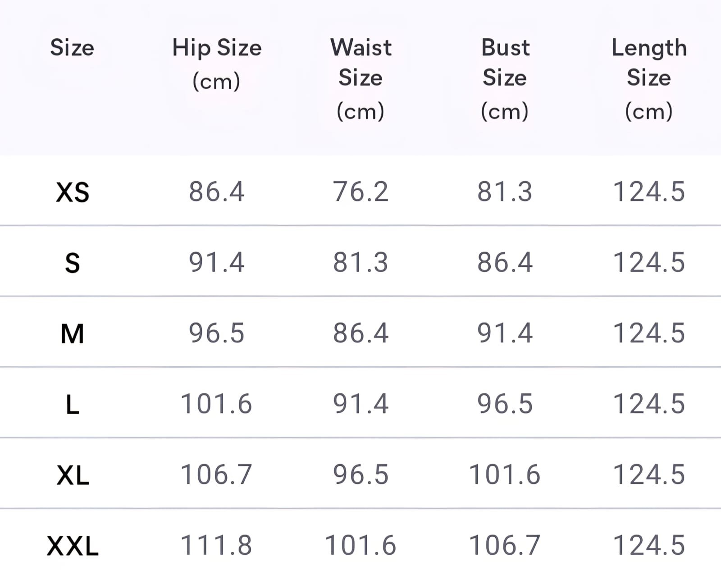Viewport: 721px width, 588px height.
Task: Click the Bust Size (cm) header
Action: coord(505,78)
